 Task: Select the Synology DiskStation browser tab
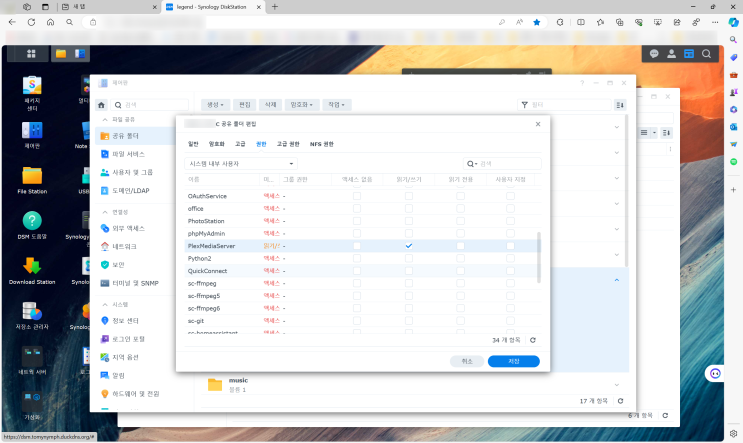tap(212, 7)
